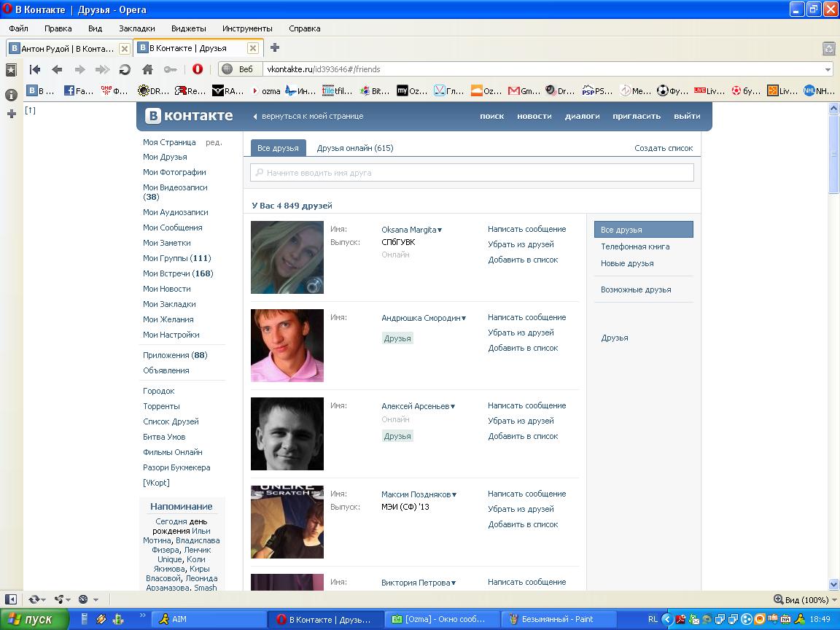Screen dimensions: 840x630
Task: Open the Инструменты menu
Action: [x=247, y=28]
